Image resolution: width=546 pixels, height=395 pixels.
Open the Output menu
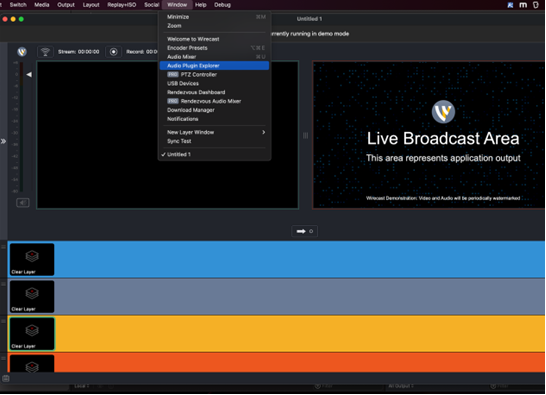click(66, 5)
